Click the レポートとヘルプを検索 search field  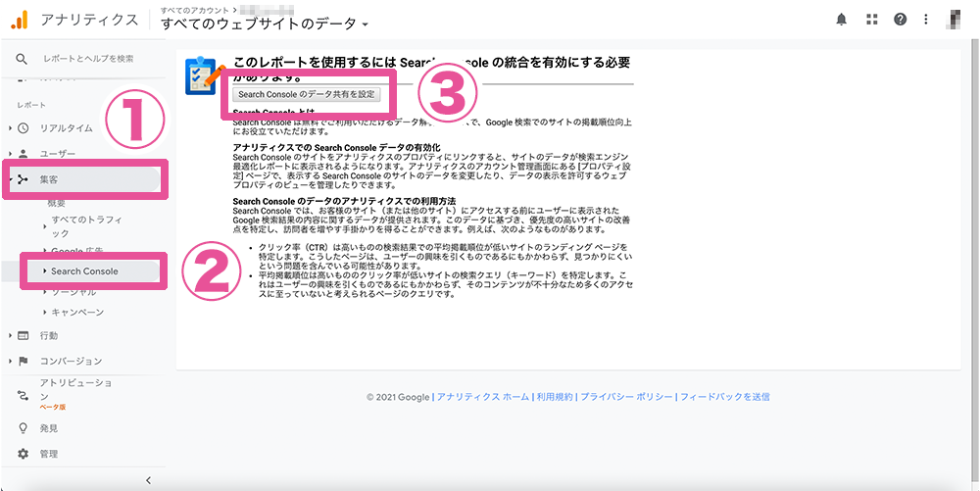click(x=88, y=59)
